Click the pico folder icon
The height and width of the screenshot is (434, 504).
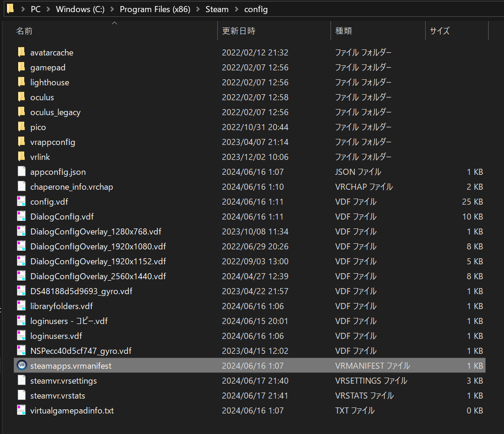pyautogui.click(x=21, y=127)
